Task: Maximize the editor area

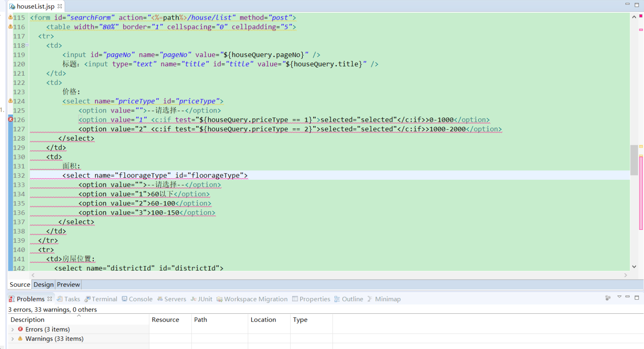Action: tap(637, 4)
